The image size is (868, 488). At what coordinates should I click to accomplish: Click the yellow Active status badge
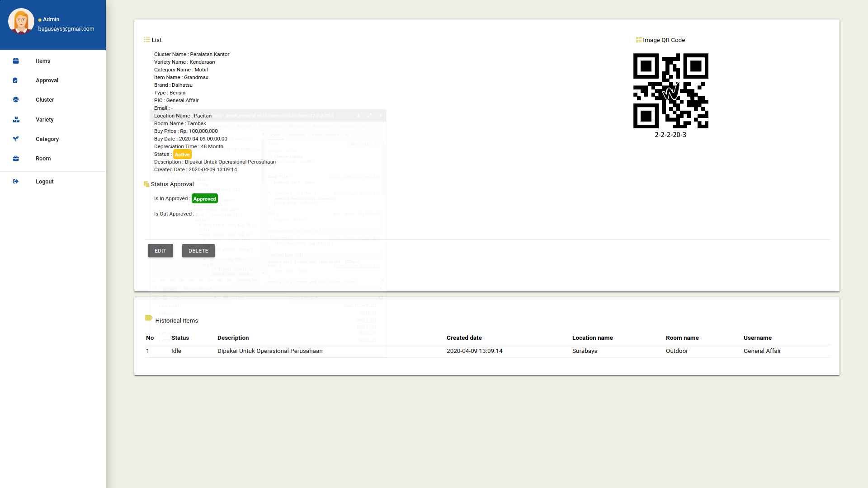click(x=182, y=155)
